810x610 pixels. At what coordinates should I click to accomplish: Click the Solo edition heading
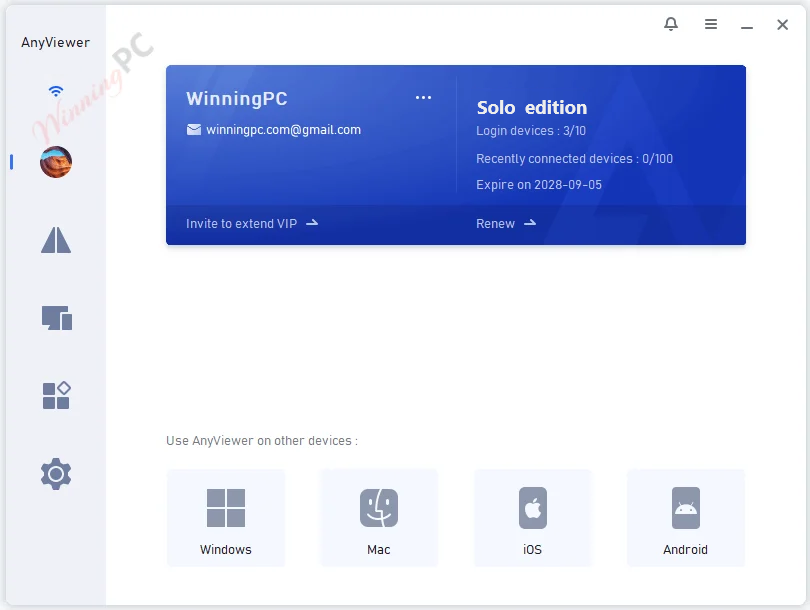tap(532, 107)
